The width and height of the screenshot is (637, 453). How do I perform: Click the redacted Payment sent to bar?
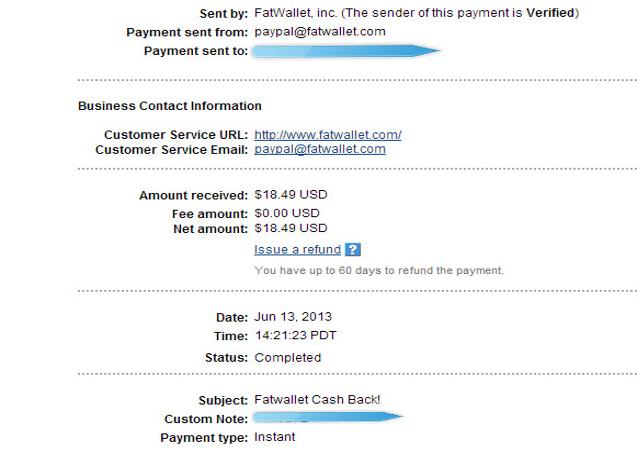[346, 51]
